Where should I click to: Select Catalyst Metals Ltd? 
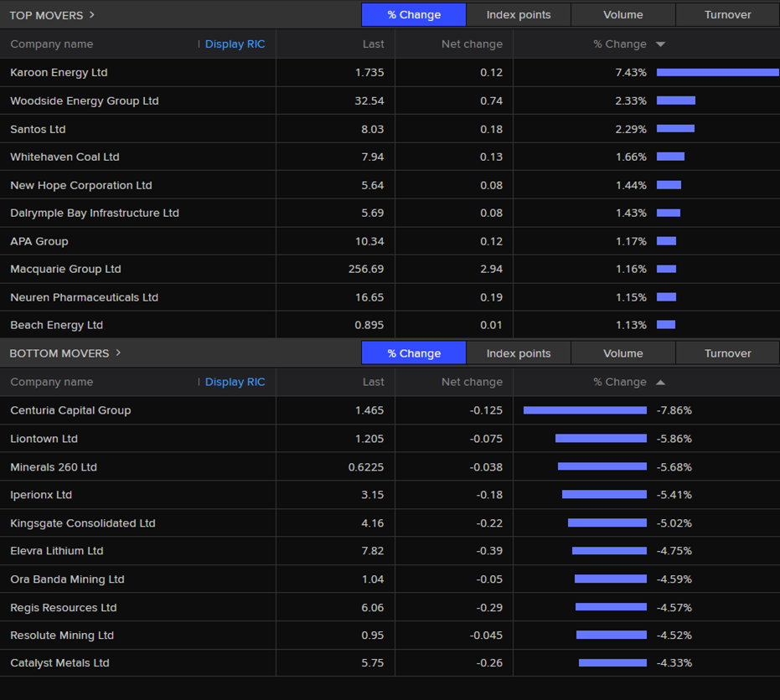59,663
